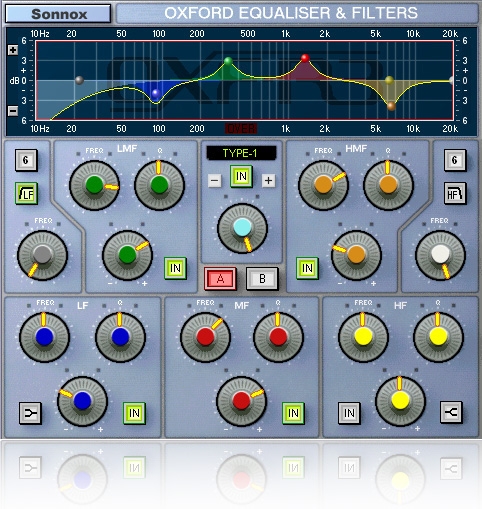The image size is (482, 509).
Task: Toggle the MF band IN button
Action: [x=293, y=413]
